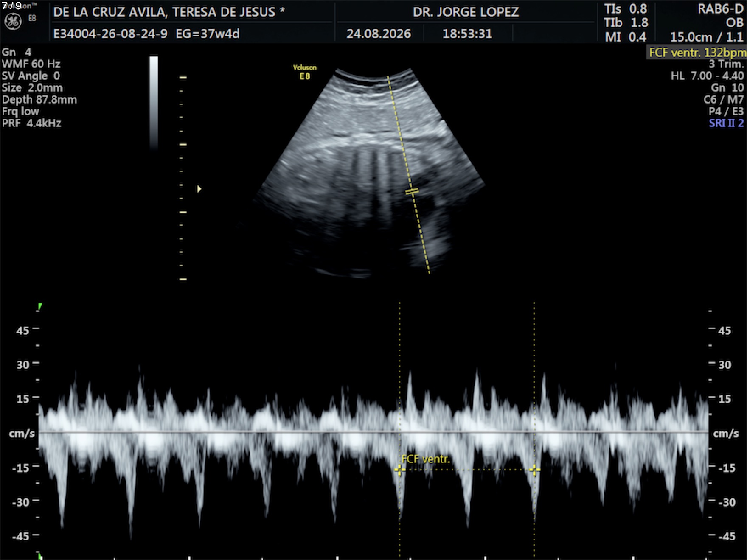Click the GE logo icon
747x560 pixels.
coord(13,22)
